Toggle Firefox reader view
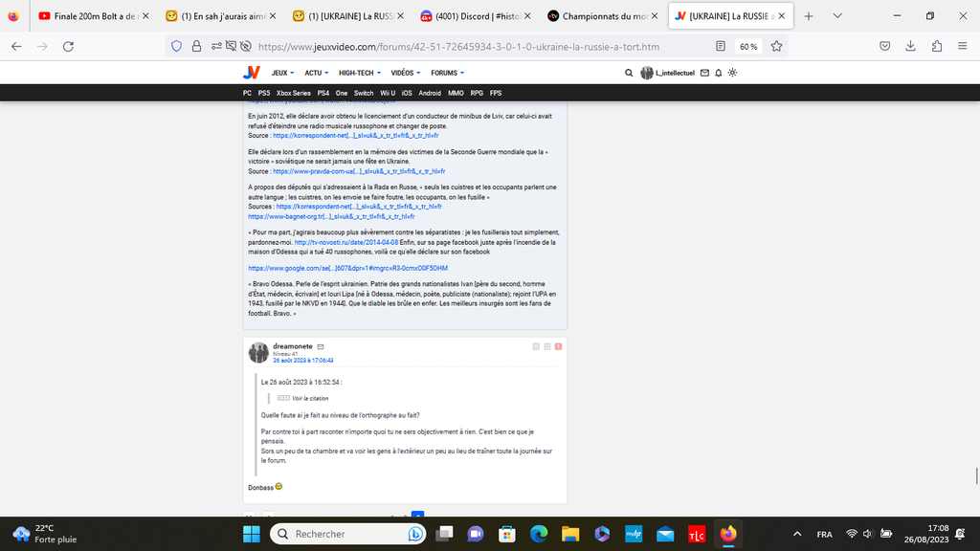 click(x=721, y=46)
